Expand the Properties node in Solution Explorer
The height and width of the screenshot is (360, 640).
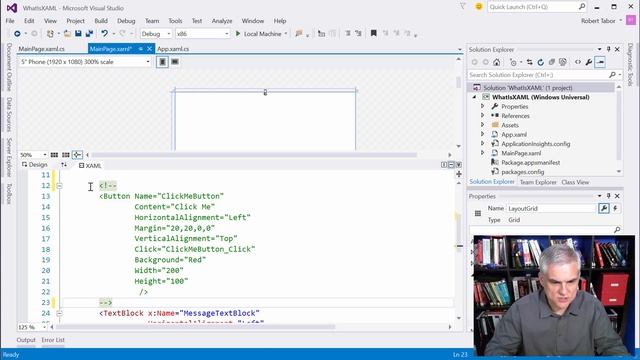482,106
